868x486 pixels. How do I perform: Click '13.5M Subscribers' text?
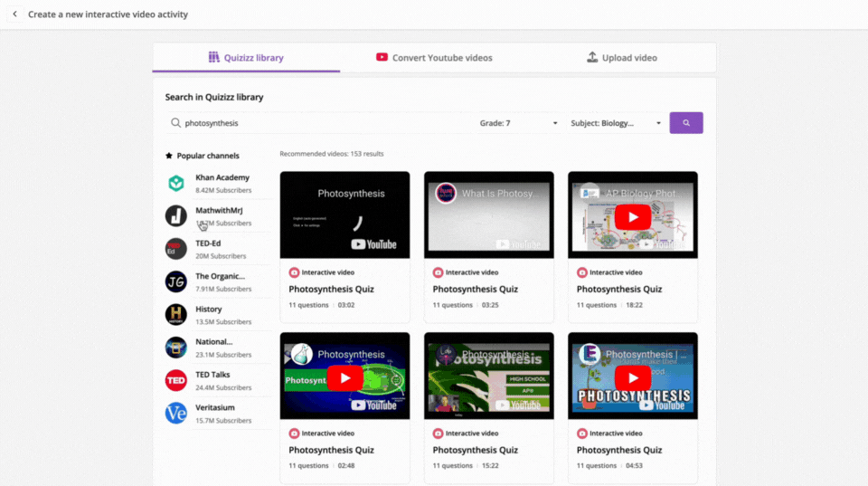223,322
